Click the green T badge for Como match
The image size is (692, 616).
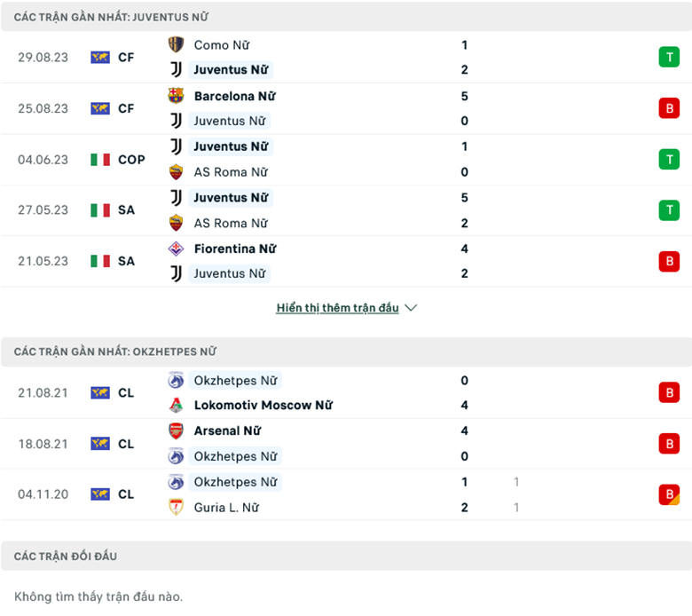click(x=668, y=58)
